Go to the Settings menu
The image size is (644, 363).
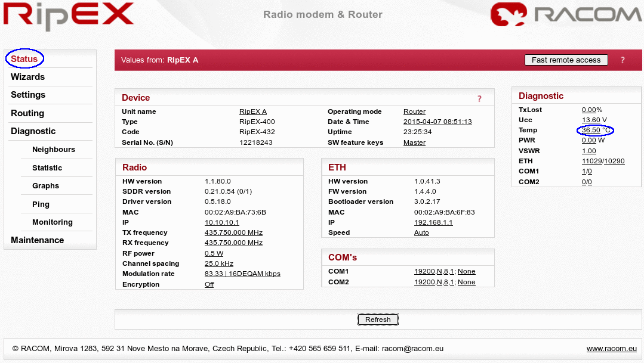pyautogui.click(x=28, y=95)
